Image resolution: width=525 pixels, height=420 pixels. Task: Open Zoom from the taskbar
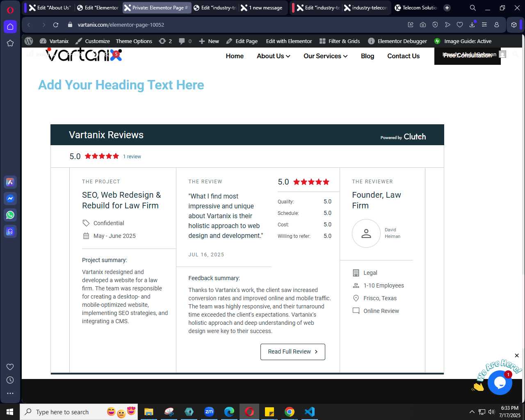coord(209,412)
